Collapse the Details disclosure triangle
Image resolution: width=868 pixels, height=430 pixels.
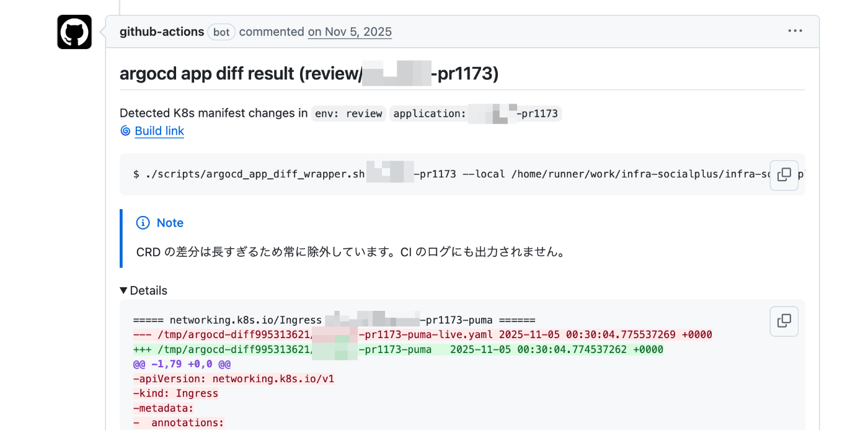123,290
